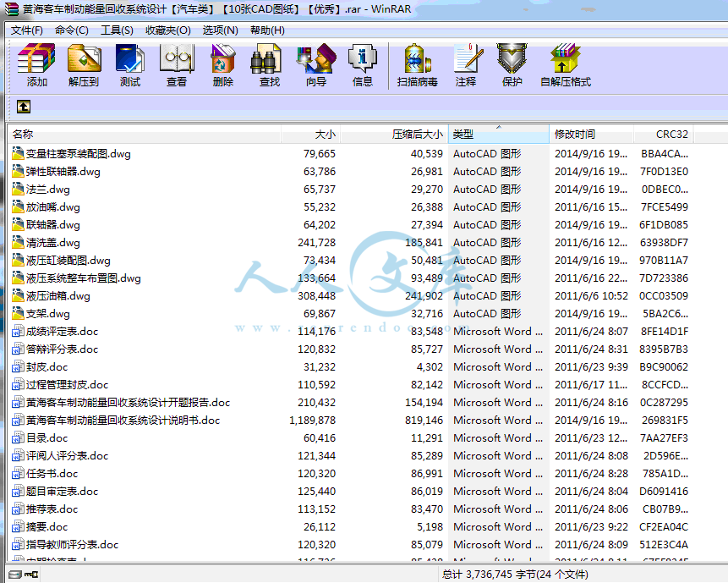Run the 测试 (Test) archive tool

[130, 58]
